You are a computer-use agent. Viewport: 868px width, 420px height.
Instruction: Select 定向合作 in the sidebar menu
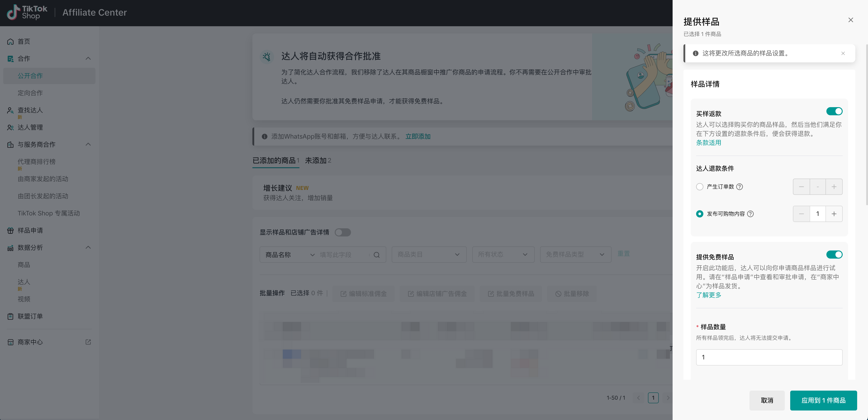[x=30, y=93]
